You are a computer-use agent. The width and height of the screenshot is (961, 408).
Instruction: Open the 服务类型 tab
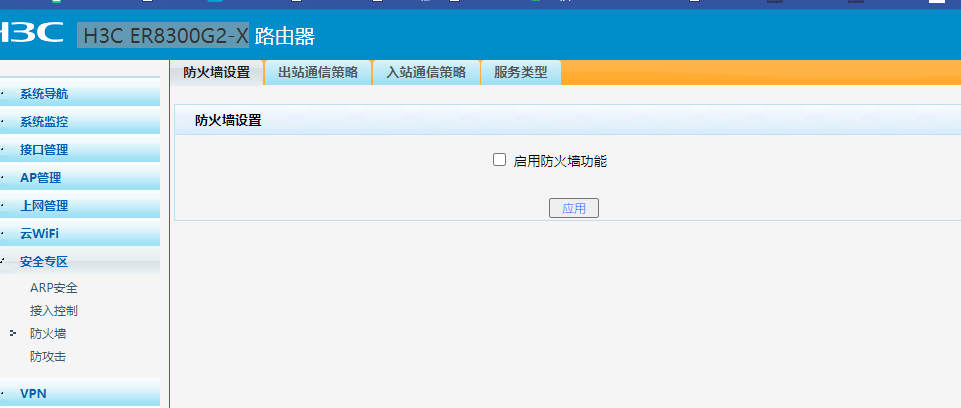point(521,72)
